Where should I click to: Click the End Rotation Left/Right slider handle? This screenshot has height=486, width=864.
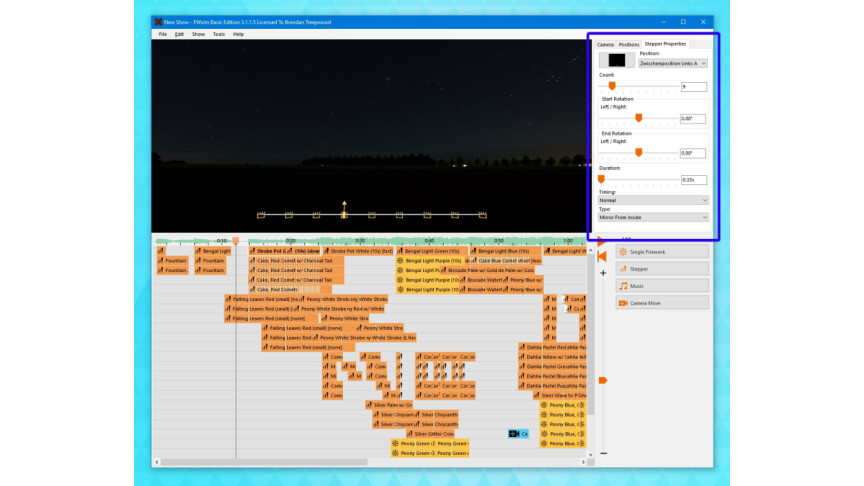point(639,152)
